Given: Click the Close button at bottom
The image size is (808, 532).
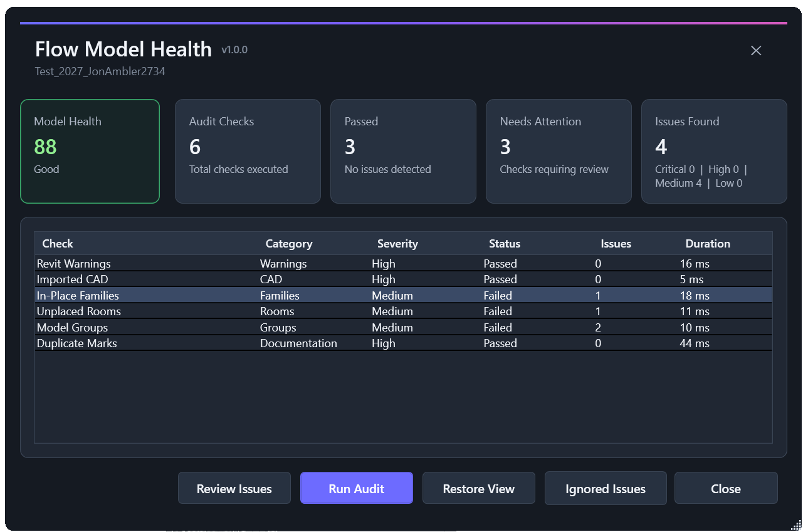Looking at the screenshot, I should click(726, 488).
